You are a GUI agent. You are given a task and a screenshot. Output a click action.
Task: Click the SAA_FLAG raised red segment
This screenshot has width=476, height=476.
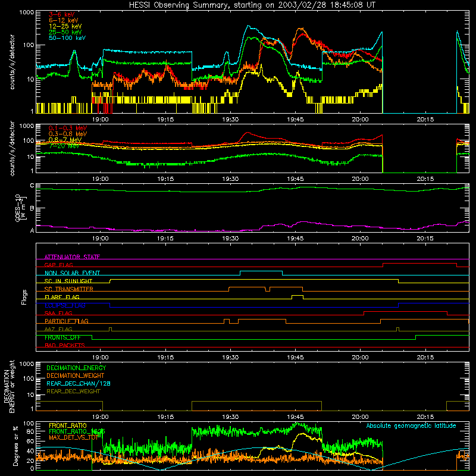(x=406, y=311)
